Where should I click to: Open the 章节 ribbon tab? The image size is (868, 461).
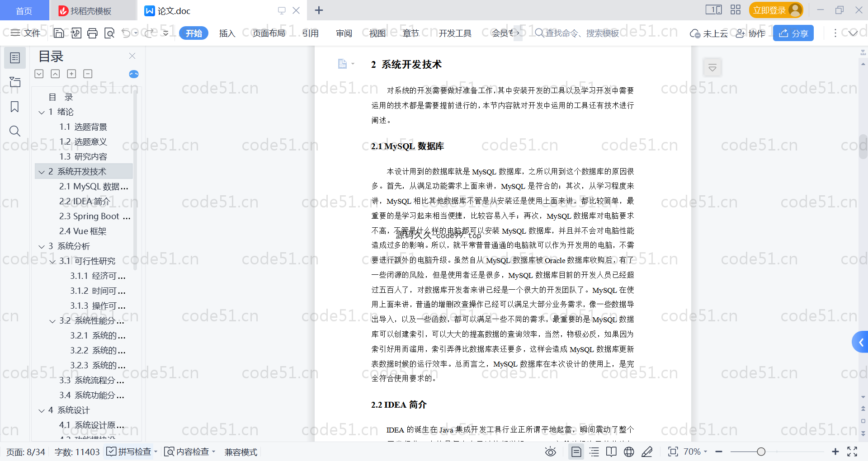tap(411, 33)
